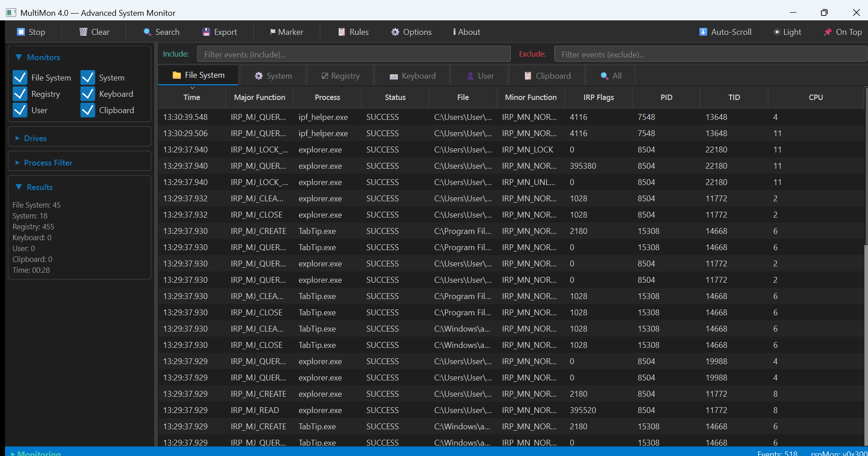The image size is (868, 456).
Task: Collapse the Results panel
Action: [x=19, y=187]
